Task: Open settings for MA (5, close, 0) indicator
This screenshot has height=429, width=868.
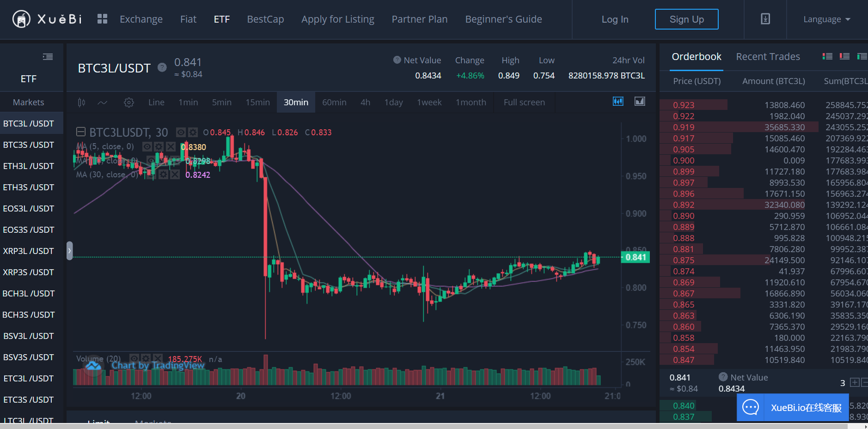Action: (x=159, y=147)
